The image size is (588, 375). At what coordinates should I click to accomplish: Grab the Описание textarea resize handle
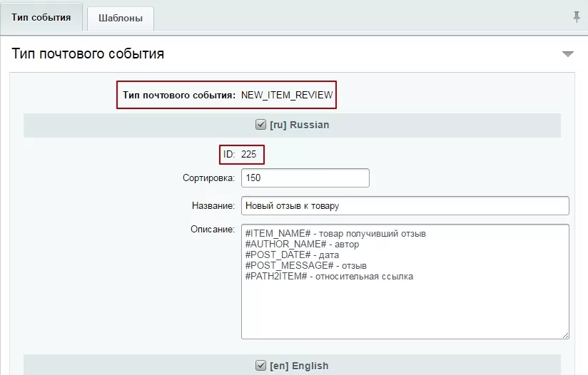coord(565,335)
